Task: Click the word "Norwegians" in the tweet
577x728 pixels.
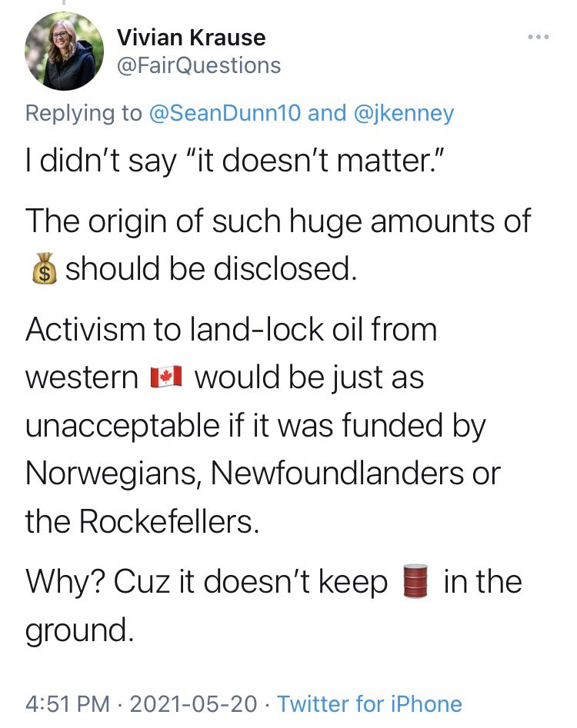Action: tap(111, 474)
